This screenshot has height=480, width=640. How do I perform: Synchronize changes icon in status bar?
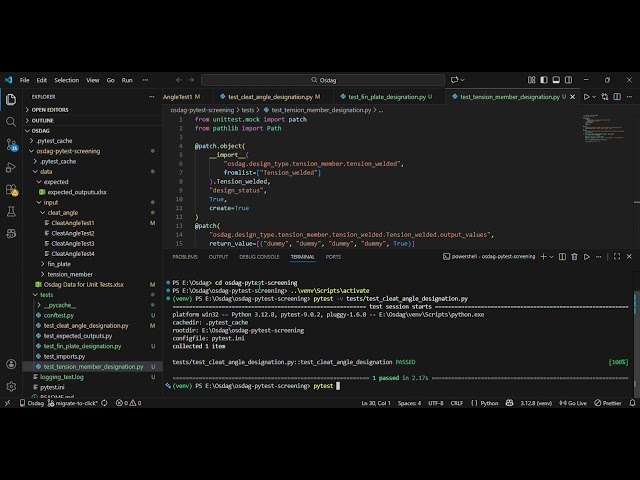click(104, 403)
